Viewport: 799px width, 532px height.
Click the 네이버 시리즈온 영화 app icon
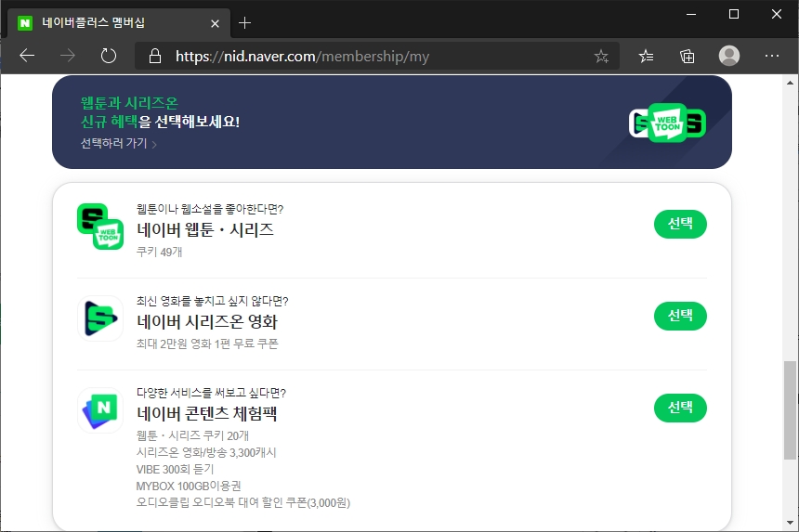tap(100, 318)
